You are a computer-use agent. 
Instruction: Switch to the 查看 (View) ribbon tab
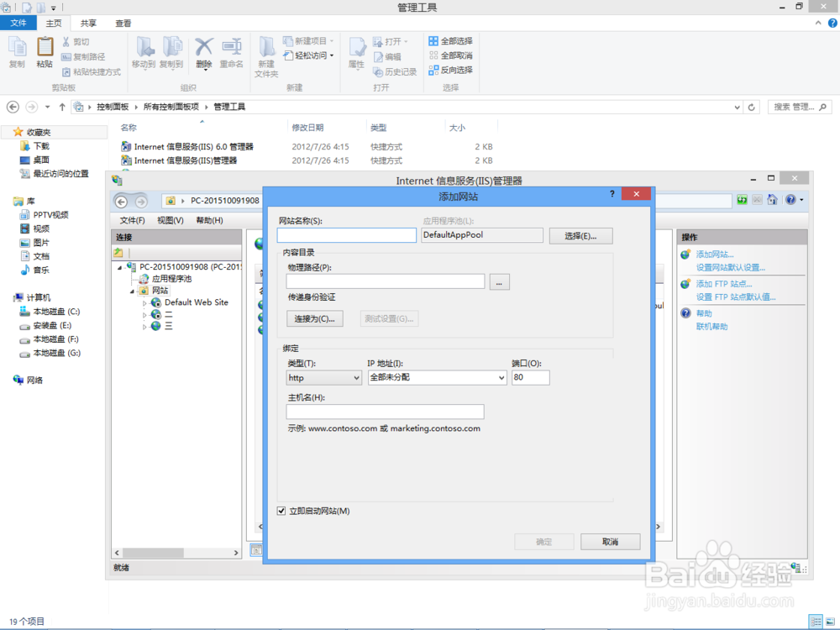[123, 23]
